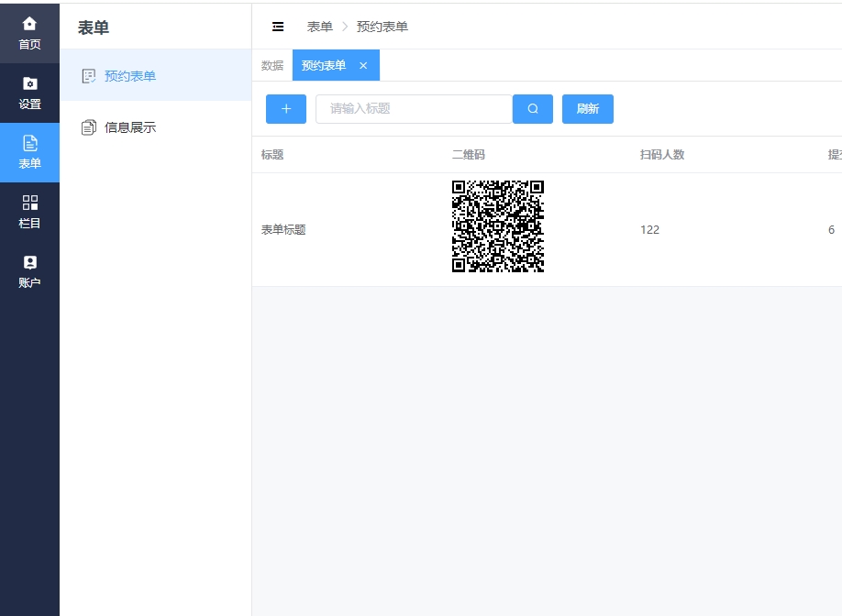Open the 首页 home icon
Screen dimensions: 842x616
point(29,32)
